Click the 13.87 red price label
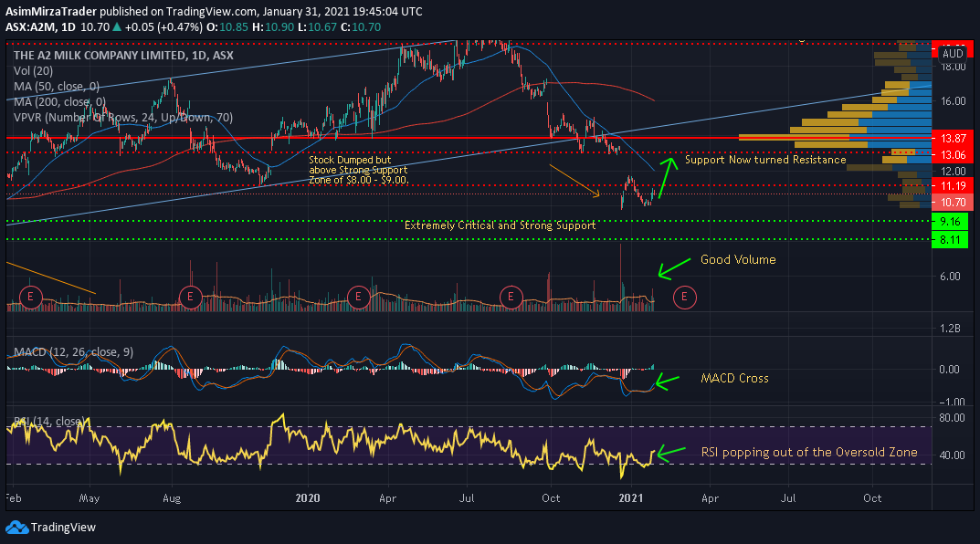This screenshot has height=544, width=980. (953, 138)
